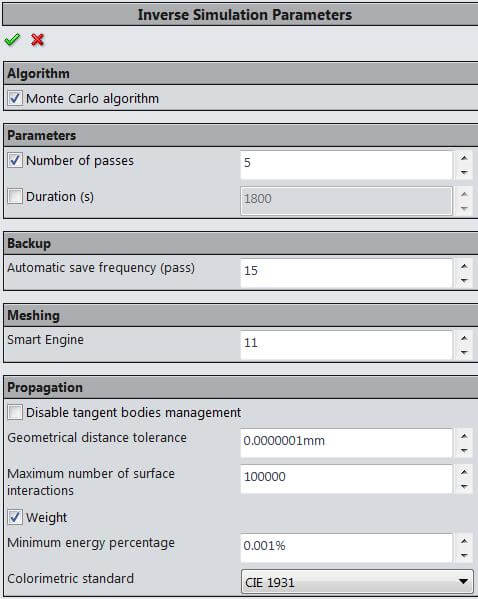The width and height of the screenshot is (478, 599).
Task: Open the Colorimetric standard dropdown
Action: click(x=357, y=582)
